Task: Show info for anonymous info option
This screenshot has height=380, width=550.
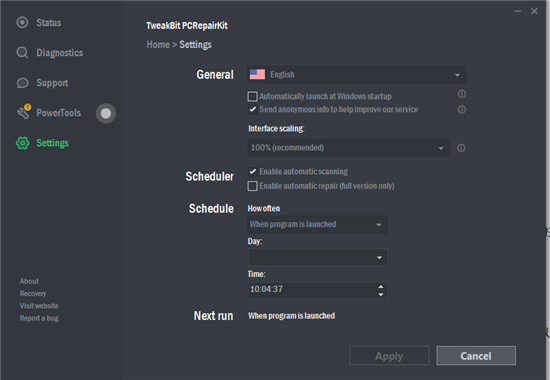Action: click(462, 109)
